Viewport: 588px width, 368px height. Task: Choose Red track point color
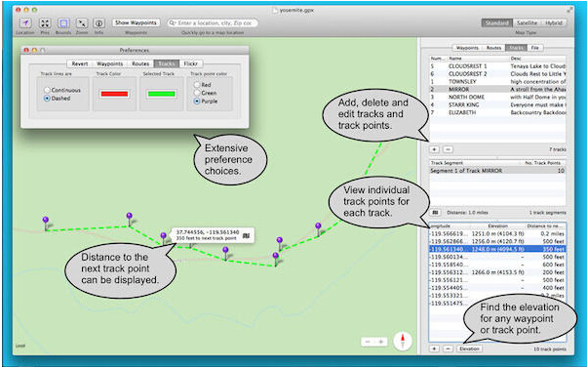197,85
